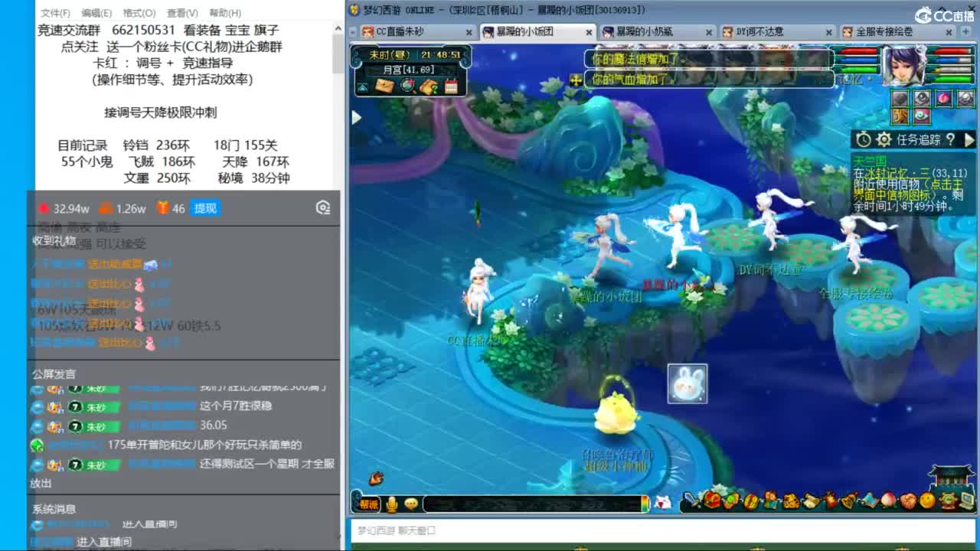Open the handshake friends icon on toolbar
Image resolution: width=980 pixels, height=551 pixels.
tap(910, 500)
